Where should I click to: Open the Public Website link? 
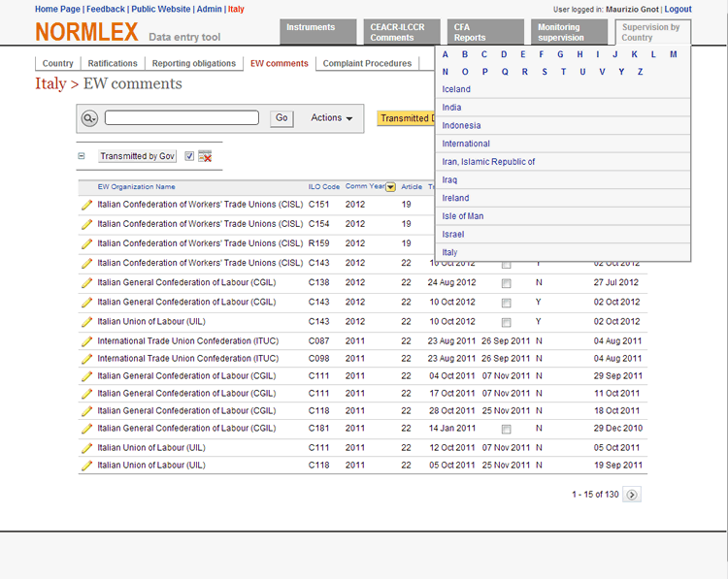click(160, 10)
